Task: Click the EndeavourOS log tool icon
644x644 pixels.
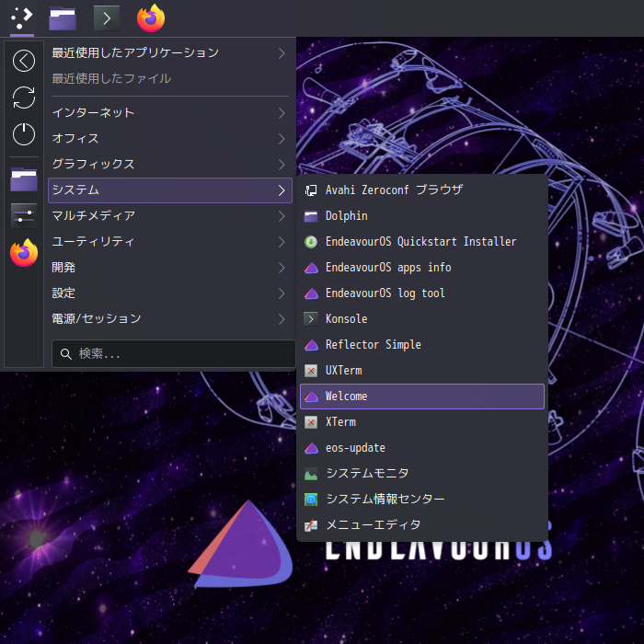Action: click(x=311, y=293)
